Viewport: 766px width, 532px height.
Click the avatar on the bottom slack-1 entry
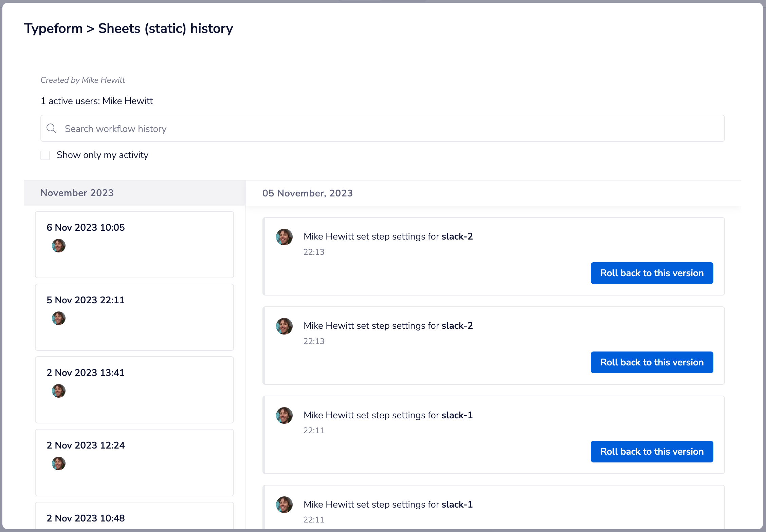(284, 505)
